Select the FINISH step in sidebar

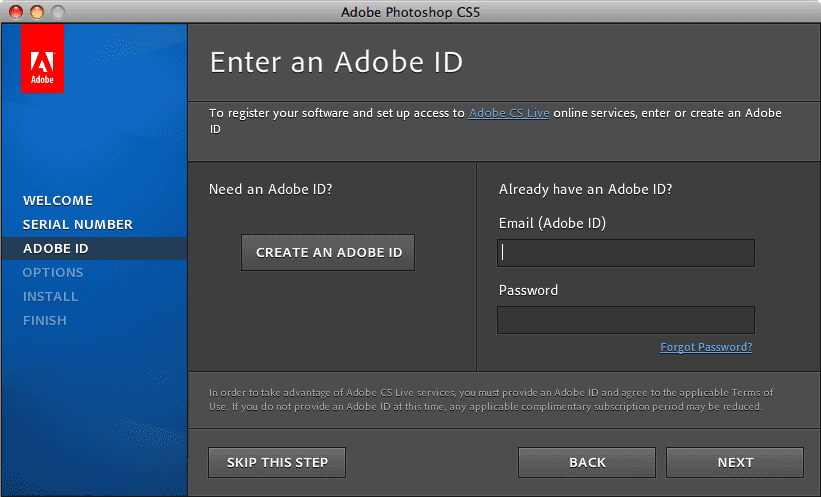[45, 321]
